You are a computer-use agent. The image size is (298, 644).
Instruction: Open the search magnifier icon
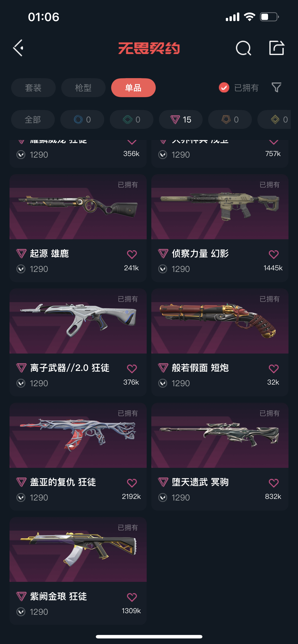[x=243, y=48]
